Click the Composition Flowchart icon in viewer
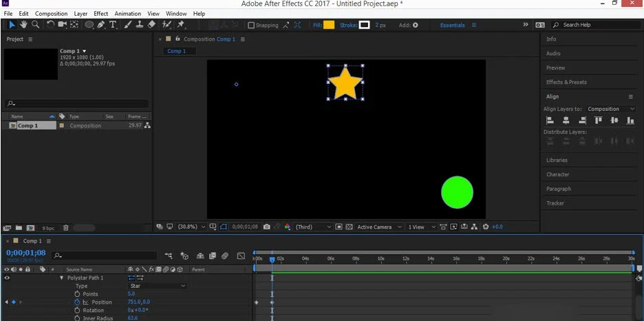The width and height of the screenshot is (644, 321). coord(474,227)
